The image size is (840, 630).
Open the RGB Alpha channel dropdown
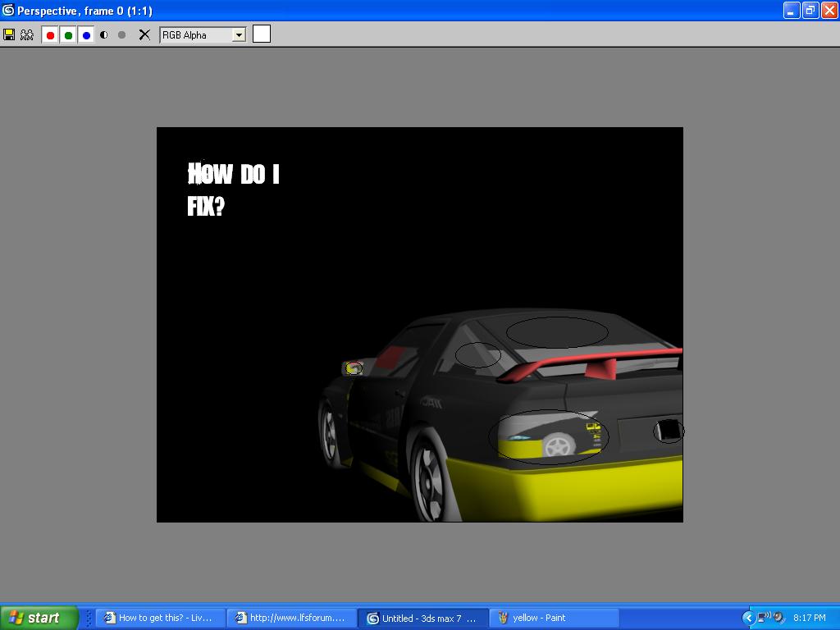pyautogui.click(x=239, y=34)
